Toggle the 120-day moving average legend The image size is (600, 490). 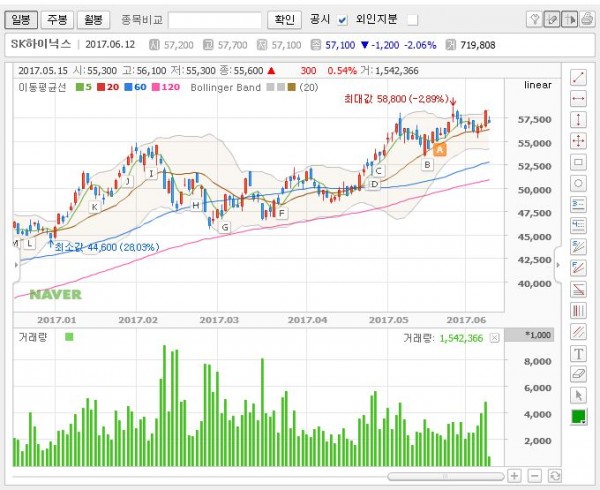[166, 87]
